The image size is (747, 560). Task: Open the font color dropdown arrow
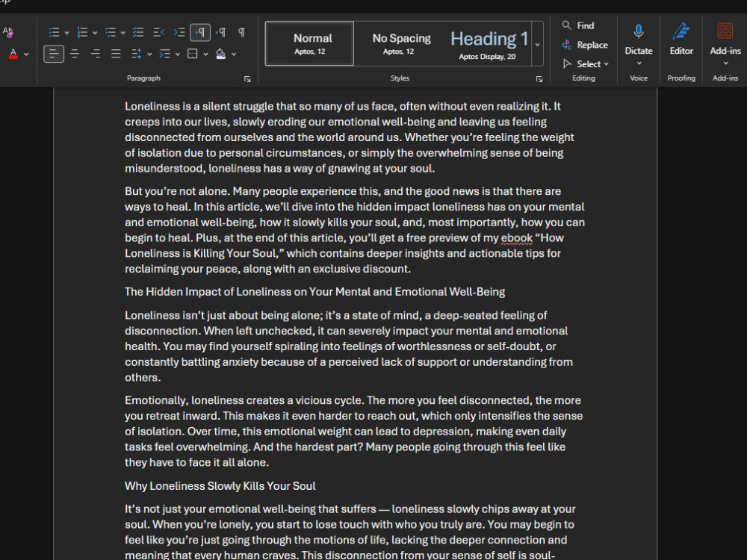pos(26,55)
